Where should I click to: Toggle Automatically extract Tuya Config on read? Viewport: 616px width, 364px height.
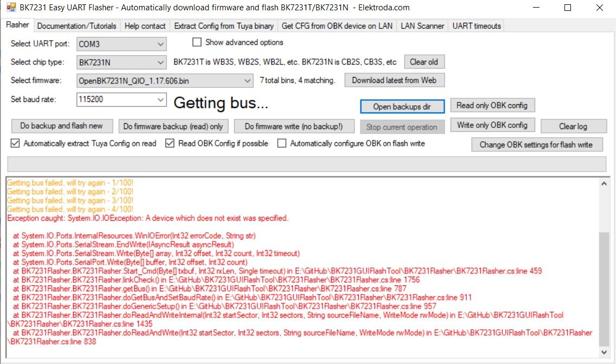[15, 143]
